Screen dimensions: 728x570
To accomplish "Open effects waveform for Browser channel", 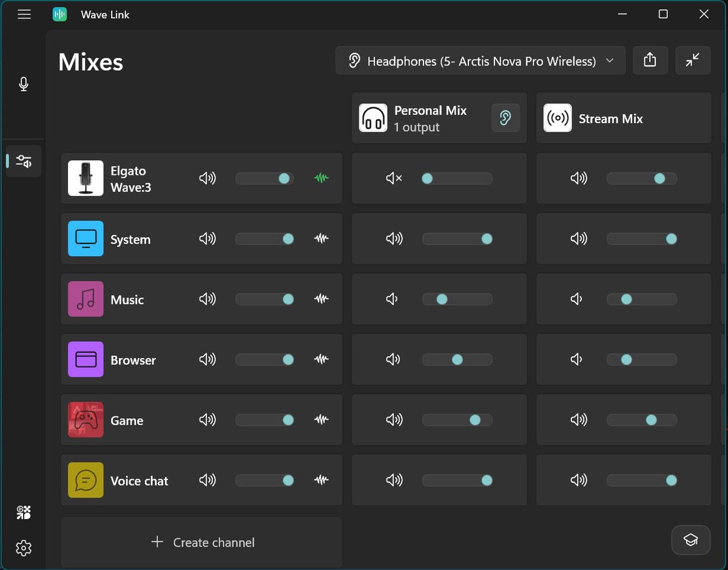I will [322, 359].
